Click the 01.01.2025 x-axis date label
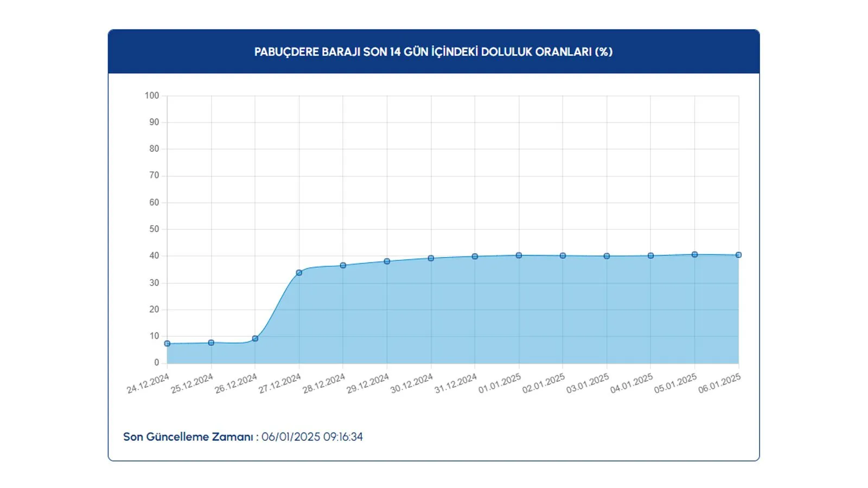Viewport: 868px width, 488px height. [x=499, y=384]
